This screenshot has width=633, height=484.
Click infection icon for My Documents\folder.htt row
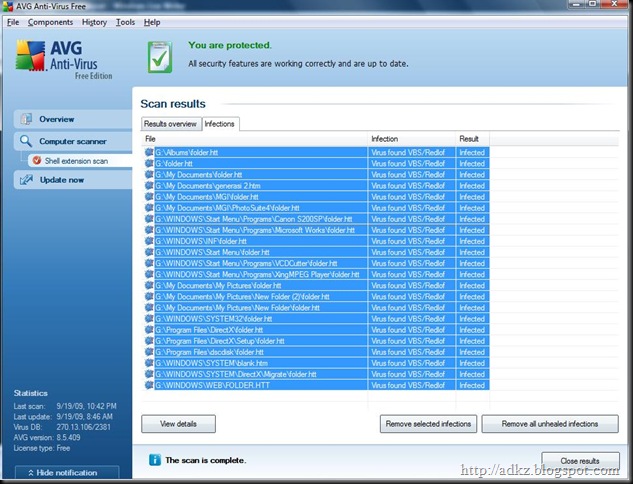pos(149,174)
